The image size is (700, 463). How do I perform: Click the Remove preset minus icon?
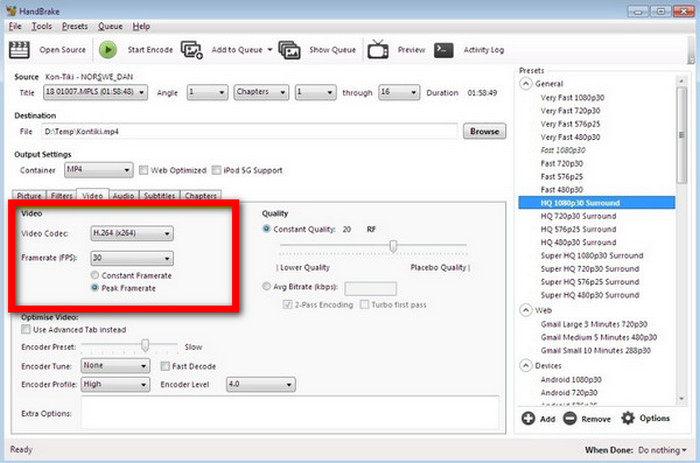(570, 418)
